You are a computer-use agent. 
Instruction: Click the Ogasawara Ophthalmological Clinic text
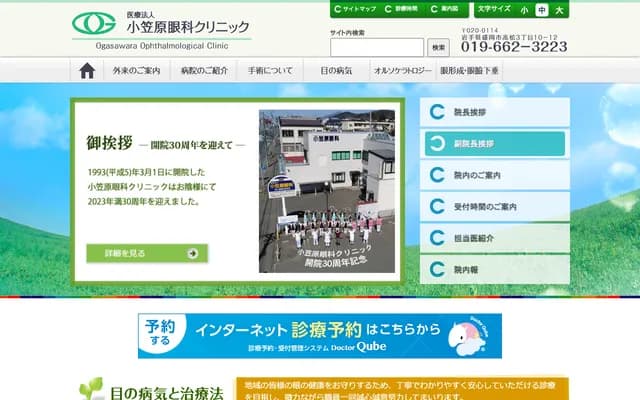(162, 46)
